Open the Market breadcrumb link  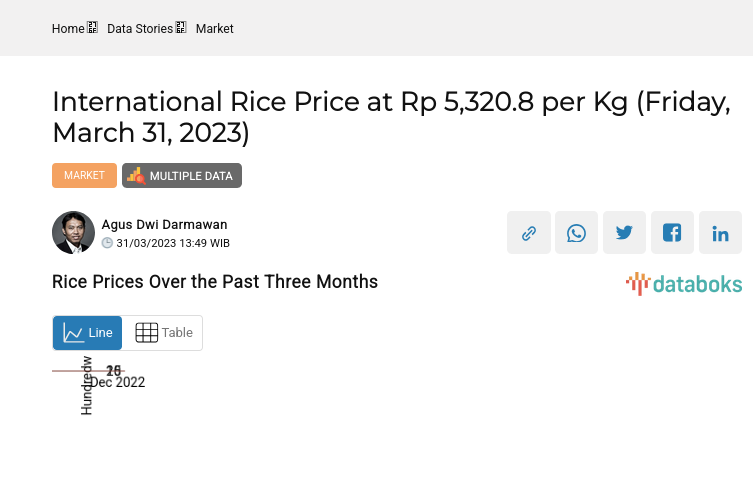pyautogui.click(x=215, y=29)
